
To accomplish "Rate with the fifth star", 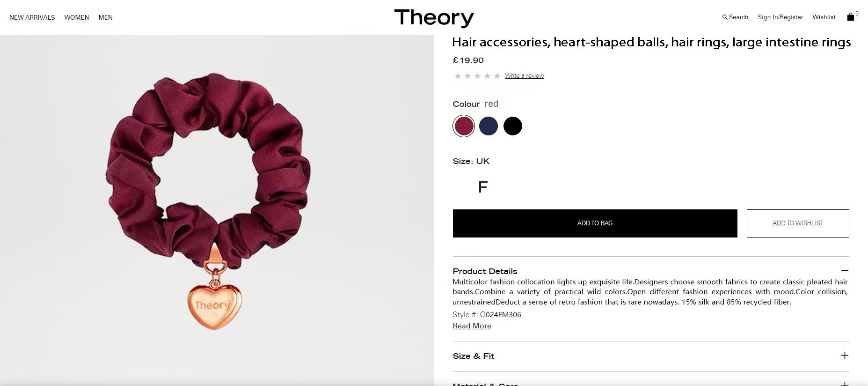I will pyautogui.click(x=497, y=76).
